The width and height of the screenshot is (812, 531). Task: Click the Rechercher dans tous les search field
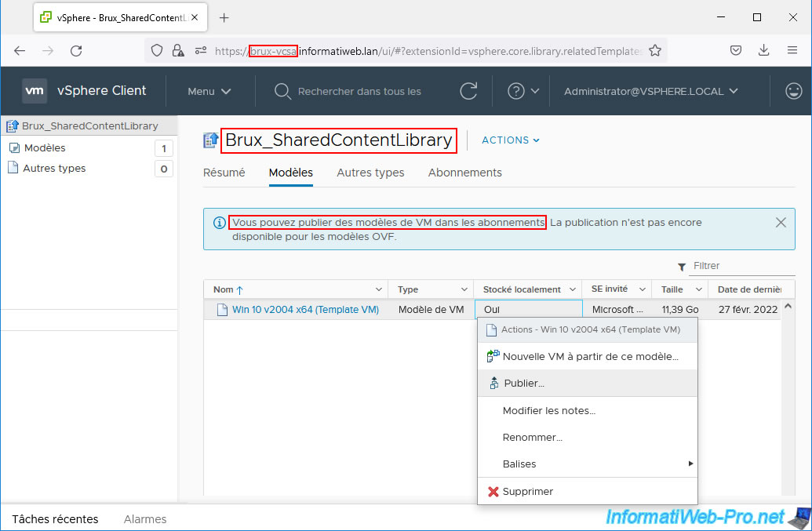click(x=359, y=92)
